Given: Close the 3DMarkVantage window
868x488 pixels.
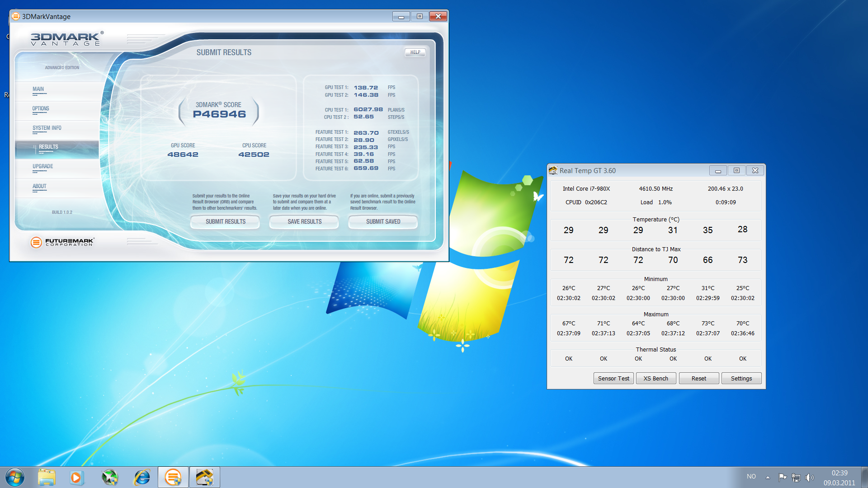Looking at the screenshot, I should [x=438, y=16].
